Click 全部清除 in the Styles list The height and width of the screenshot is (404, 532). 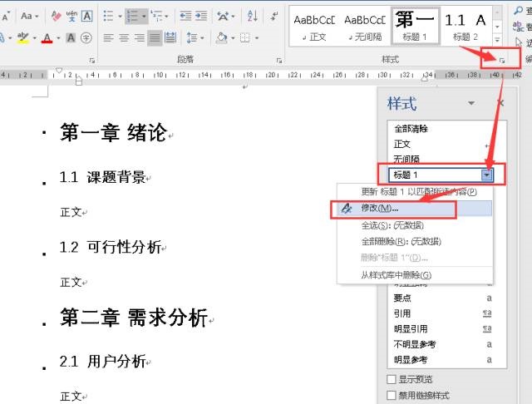tap(411, 129)
